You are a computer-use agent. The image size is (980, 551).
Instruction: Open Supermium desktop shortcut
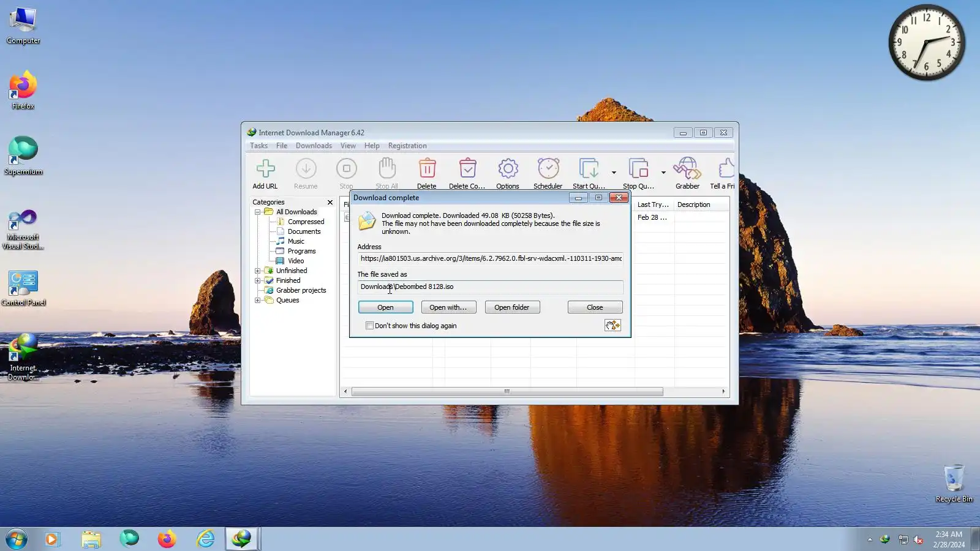[23, 157]
